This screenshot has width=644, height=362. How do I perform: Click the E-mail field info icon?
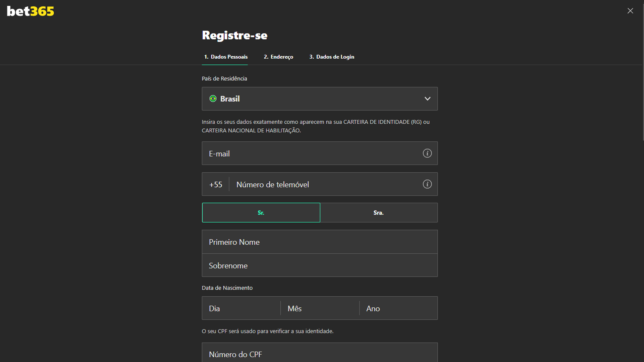point(427,153)
